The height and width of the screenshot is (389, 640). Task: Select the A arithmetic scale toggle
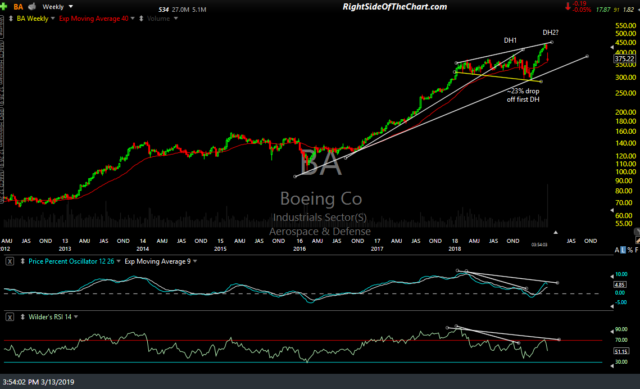click(617, 250)
